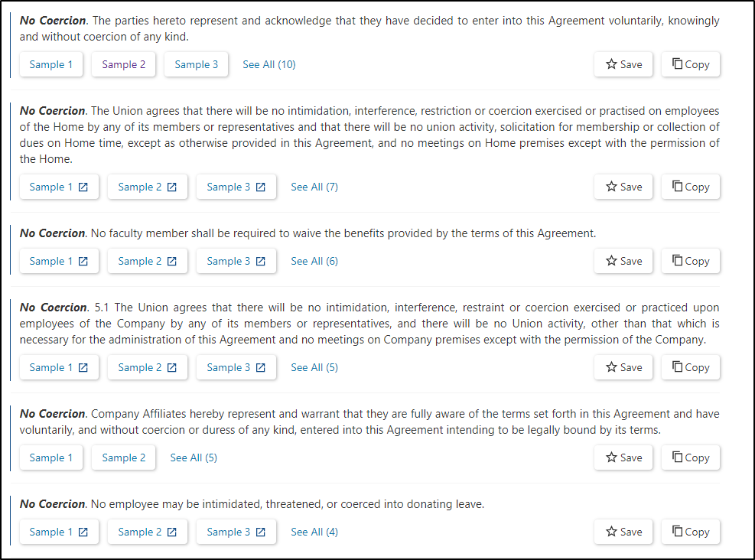Save the Company 5.1 Union clause
The height and width of the screenshot is (560, 755).
[623, 367]
